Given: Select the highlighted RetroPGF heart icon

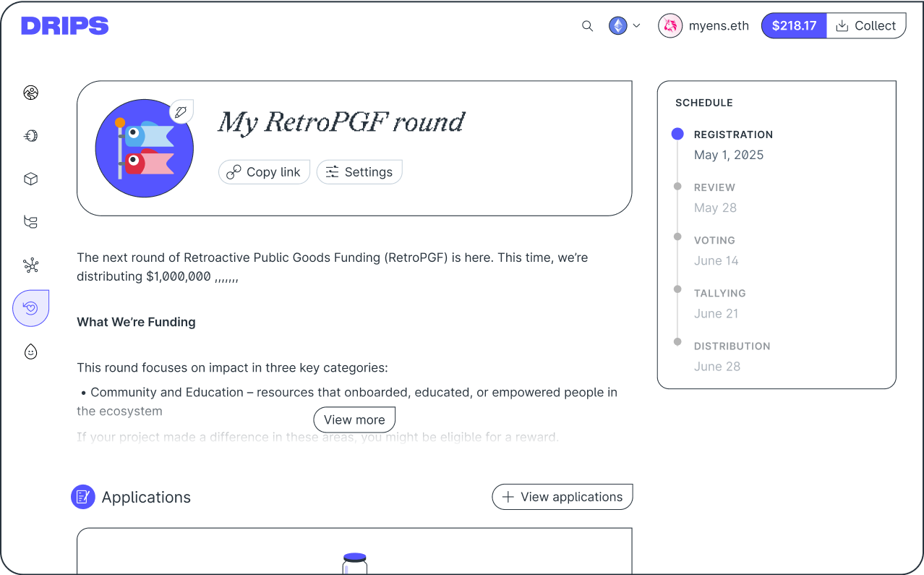Looking at the screenshot, I should tap(30, 308).
